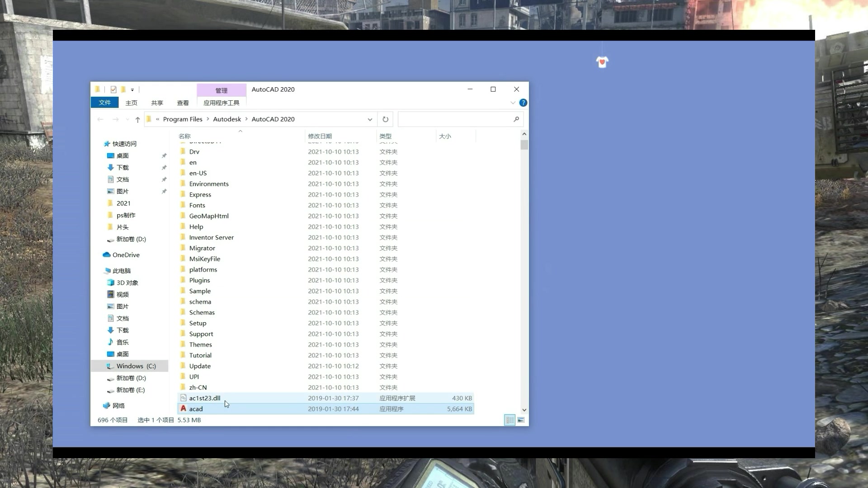Image resolution: width=868 pixels, height=488 pixels.
Task: Click the 视频 video icon in sidebar
Action: [x=111, y=294]
